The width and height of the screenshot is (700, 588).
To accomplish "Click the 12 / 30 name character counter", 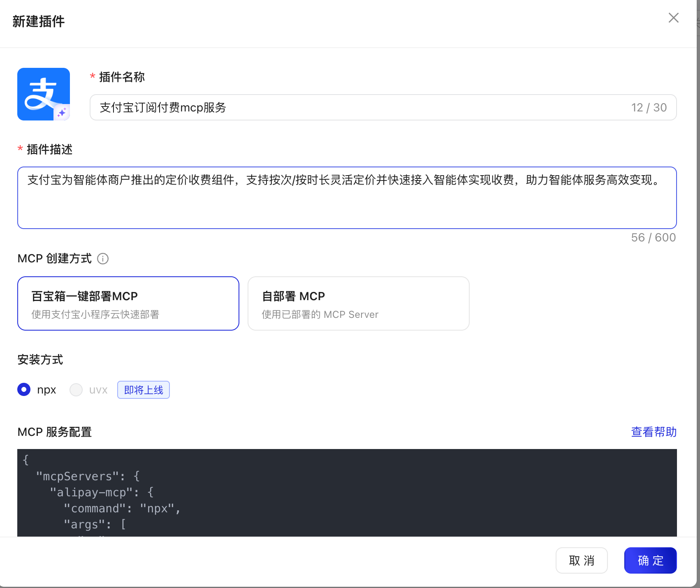I will (649, 108).
